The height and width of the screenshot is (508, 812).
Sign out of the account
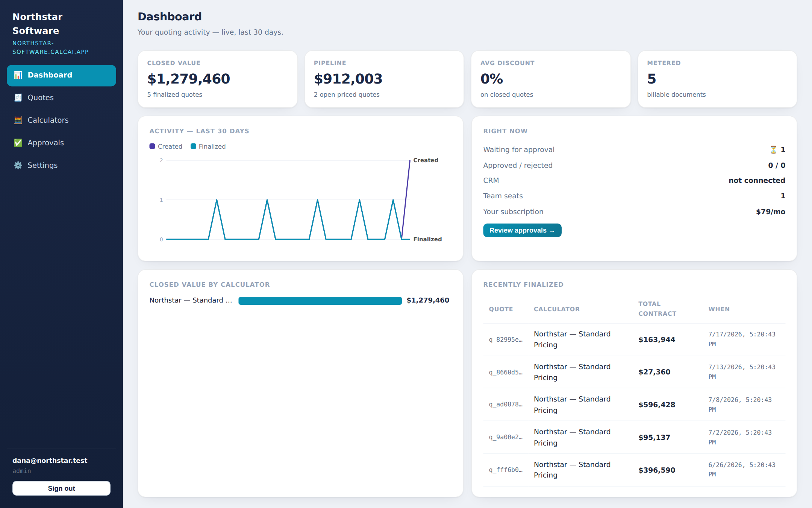pyautogui.click(x=61, y=488)
